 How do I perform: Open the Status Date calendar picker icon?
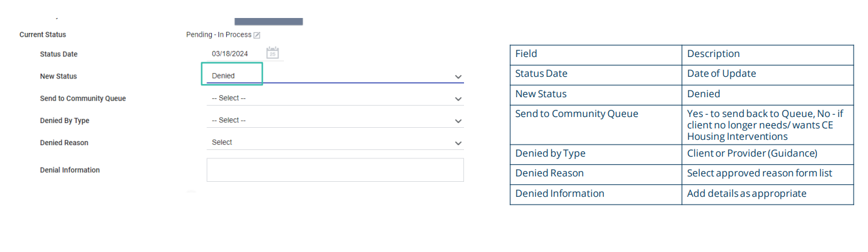tap(273, 53)
